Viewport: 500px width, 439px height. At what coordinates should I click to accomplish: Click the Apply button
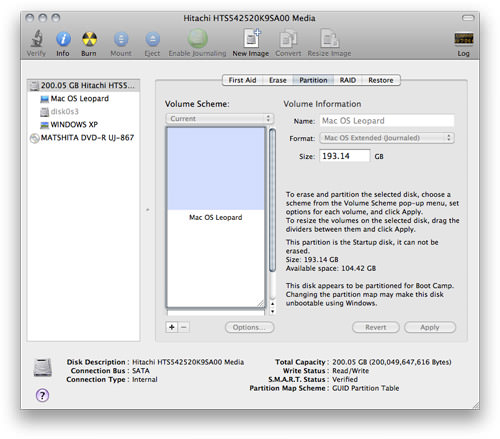point(430,327)
